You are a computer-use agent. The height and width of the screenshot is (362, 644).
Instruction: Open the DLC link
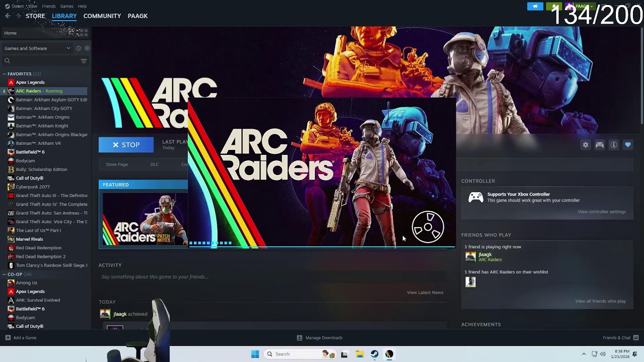pyautogui.click(x=154, y=164)
